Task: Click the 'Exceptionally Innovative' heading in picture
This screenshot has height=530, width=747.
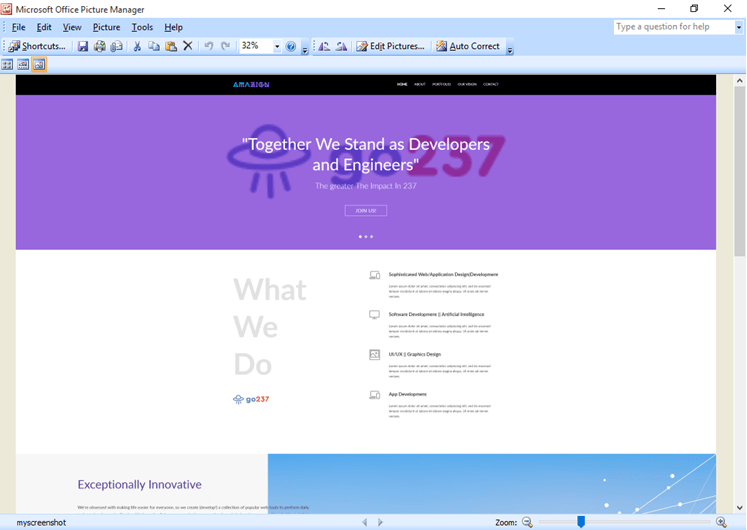Action: [140, 484]
